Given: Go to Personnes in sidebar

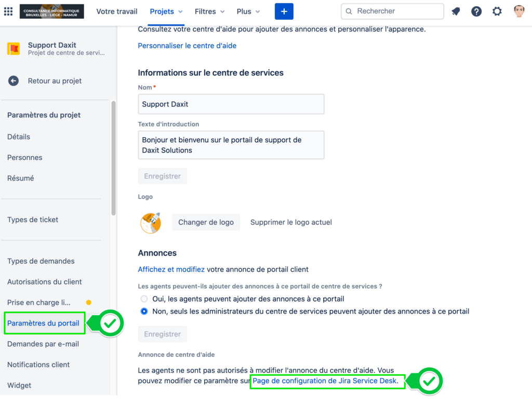Looking at the screenshot, I should 25,157.
